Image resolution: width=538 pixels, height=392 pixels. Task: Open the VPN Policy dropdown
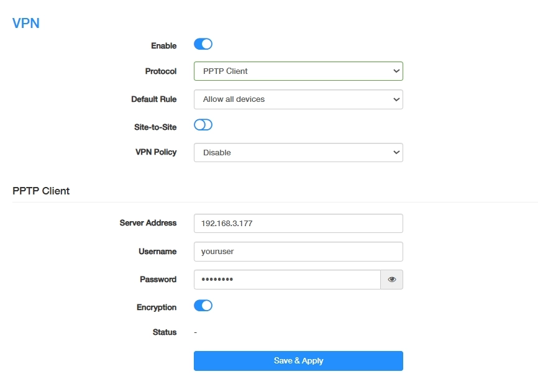298,153
